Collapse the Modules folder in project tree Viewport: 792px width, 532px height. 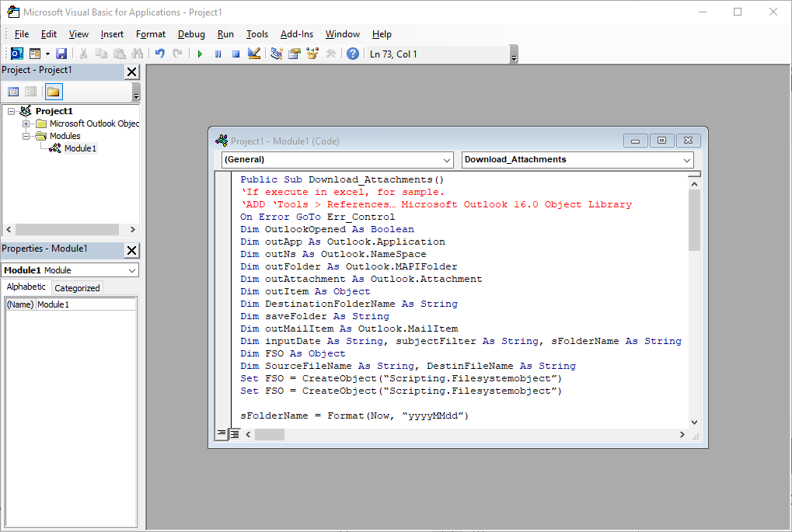[26, 136]
